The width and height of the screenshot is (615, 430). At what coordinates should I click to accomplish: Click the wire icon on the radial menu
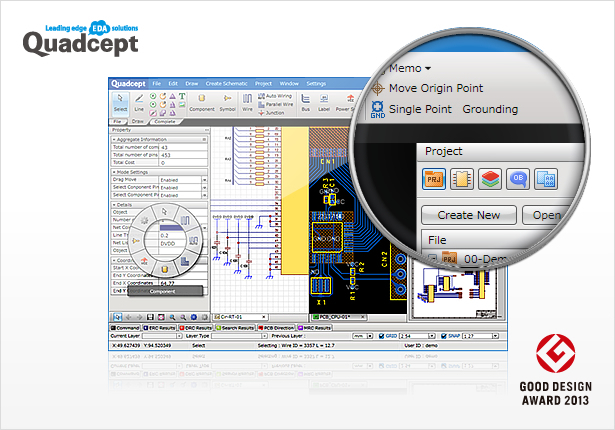(185, 220)
